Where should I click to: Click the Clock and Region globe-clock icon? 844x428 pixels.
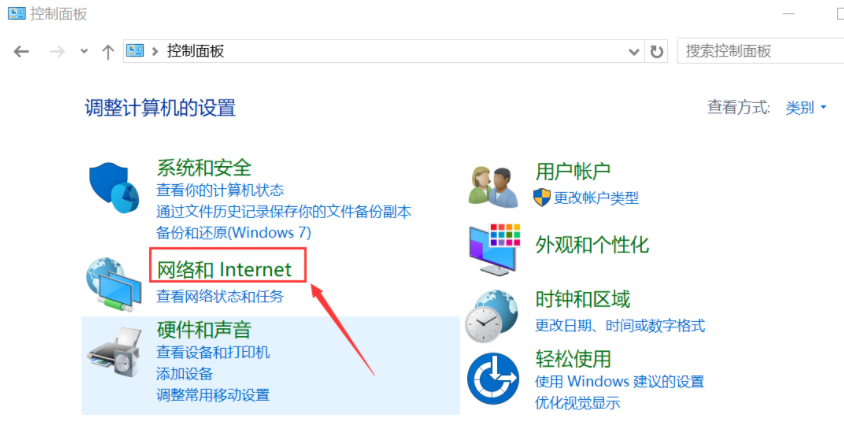point(493,316)
